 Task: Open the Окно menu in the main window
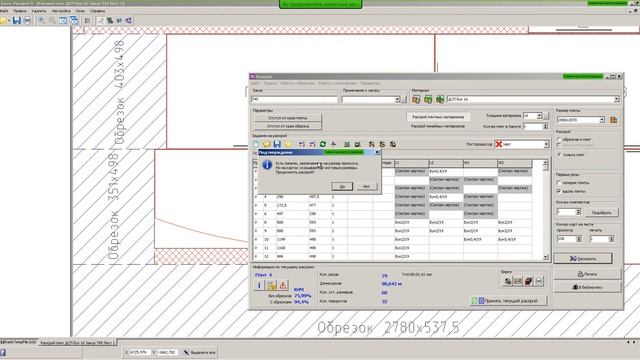(x=80, y=11)
